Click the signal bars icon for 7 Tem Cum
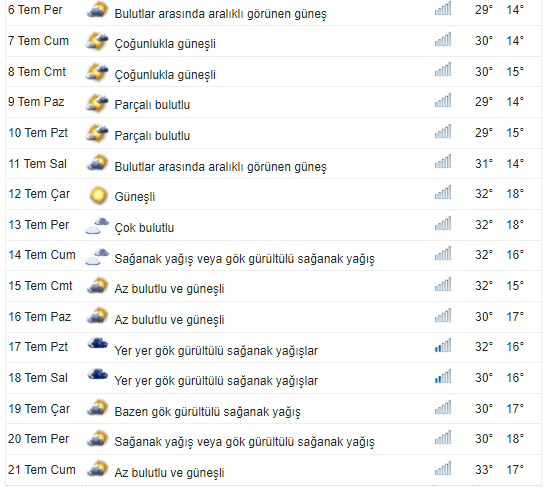The height and width of the screenshot is (498, 546). 443,39
